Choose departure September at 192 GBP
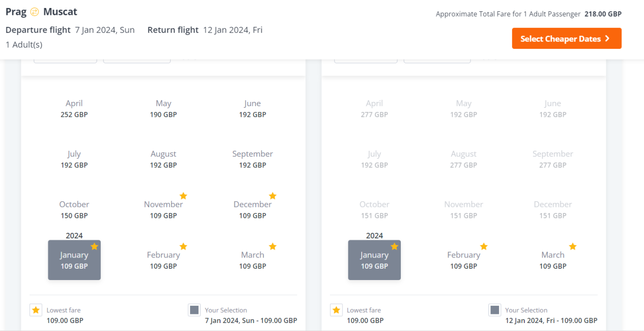Image resolution: width=644 pixels, height=331 pixels. (x=252, y=159)
